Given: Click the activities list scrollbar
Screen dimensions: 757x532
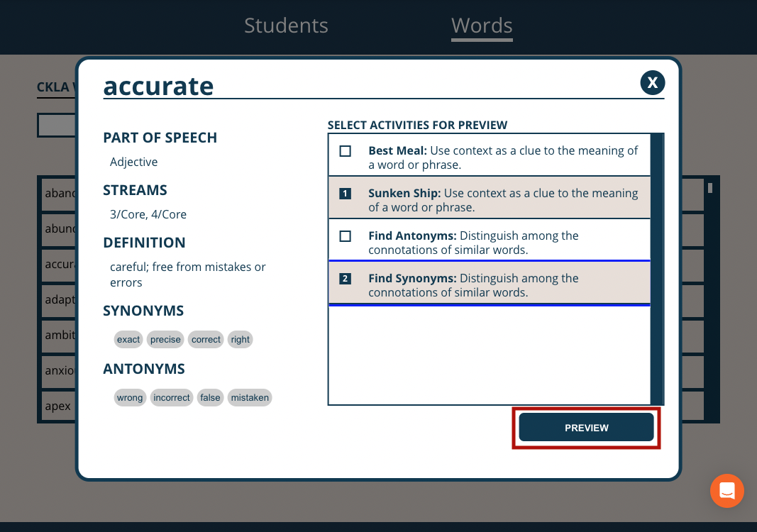Looking at the screenshot, I should click(658, 270).
